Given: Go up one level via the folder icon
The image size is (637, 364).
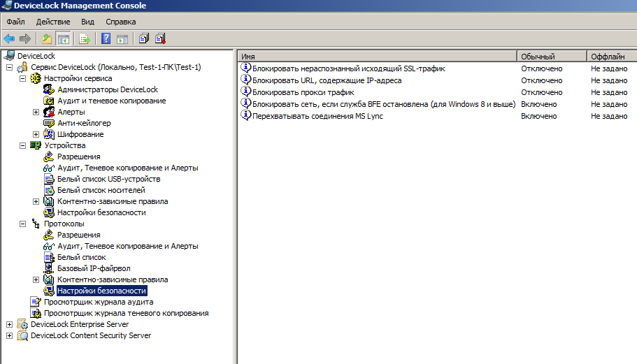Looking at the screenshot, I should click(x=47, y=39).
